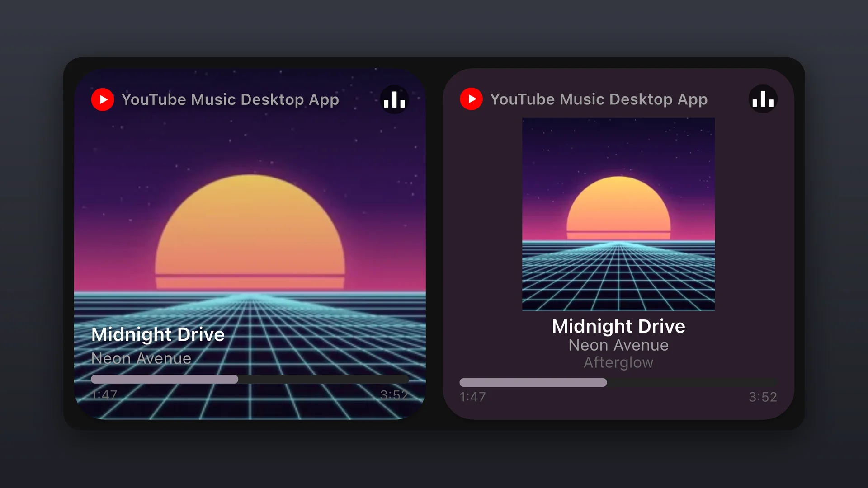Click the YouTube Music logo in right widget
868x488 pixels.
coord(471,99)
